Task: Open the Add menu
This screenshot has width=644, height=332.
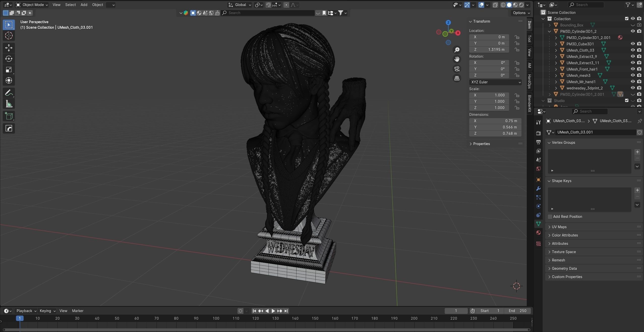Action: click(84, 5)
